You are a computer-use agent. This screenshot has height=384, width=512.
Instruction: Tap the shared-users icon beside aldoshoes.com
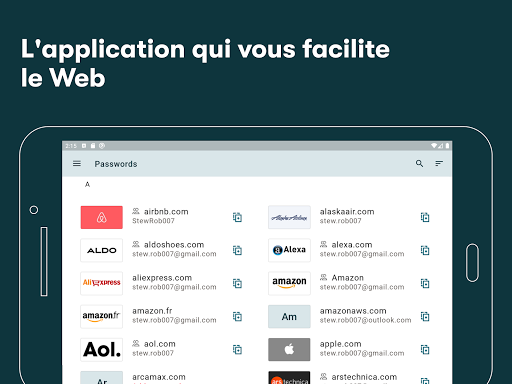point(136,244)
